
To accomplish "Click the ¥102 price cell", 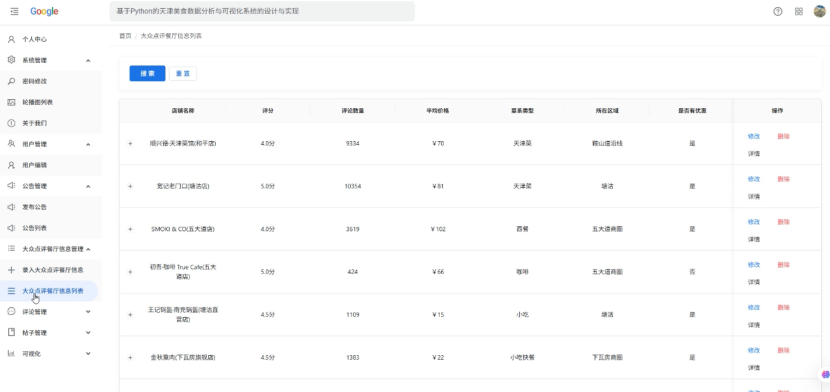I will [438, 229].
